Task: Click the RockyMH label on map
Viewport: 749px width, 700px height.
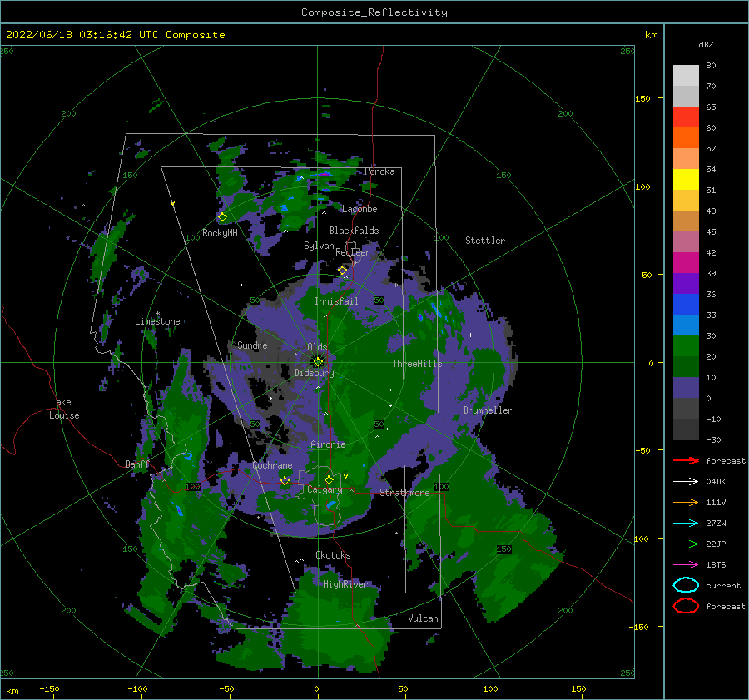Action: pos(220,233)
